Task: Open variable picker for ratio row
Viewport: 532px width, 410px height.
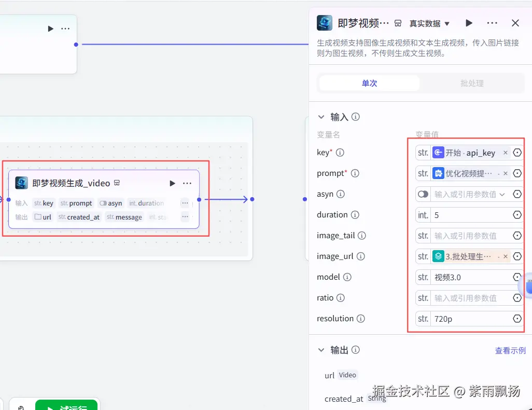Action: [517, 298]
